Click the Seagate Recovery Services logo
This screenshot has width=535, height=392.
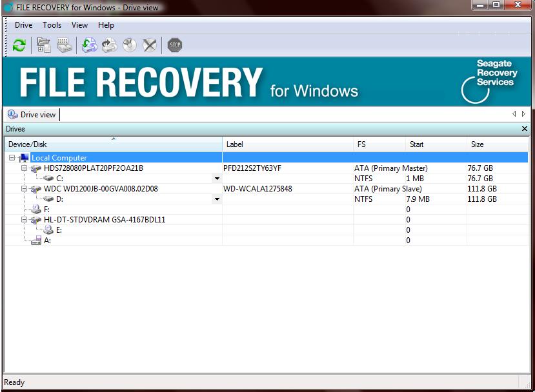tap(489, 81)
